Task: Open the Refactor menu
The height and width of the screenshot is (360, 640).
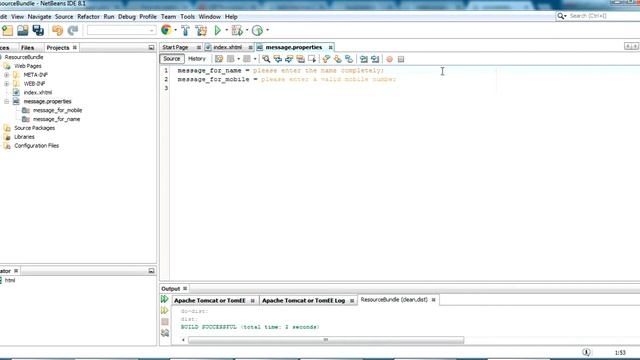Action: pos(88,17)
